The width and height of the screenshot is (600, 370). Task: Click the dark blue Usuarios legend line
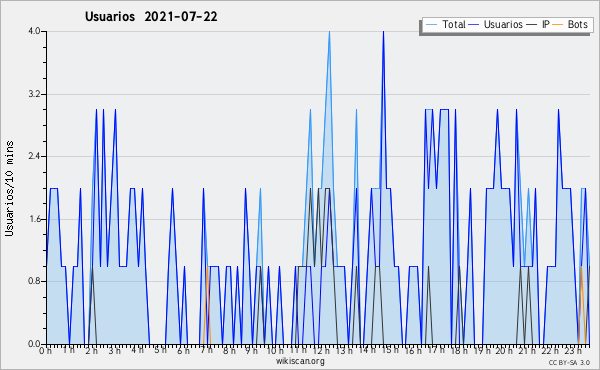[x=474, y=25]
